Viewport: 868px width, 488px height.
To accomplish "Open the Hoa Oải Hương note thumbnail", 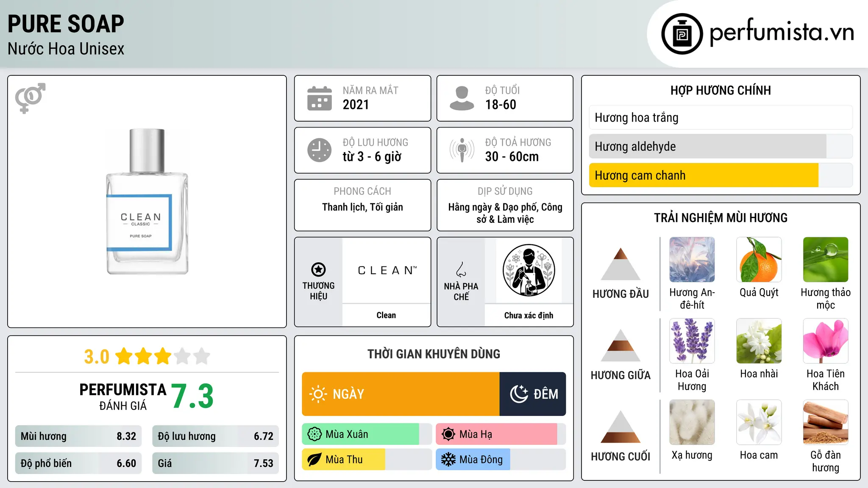I will [x=692, y=341].
